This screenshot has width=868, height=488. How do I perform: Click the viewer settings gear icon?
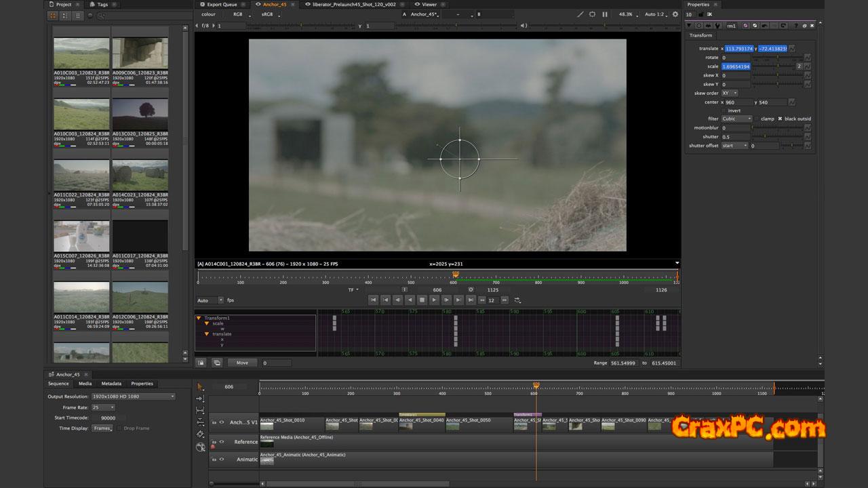point(675,14)
